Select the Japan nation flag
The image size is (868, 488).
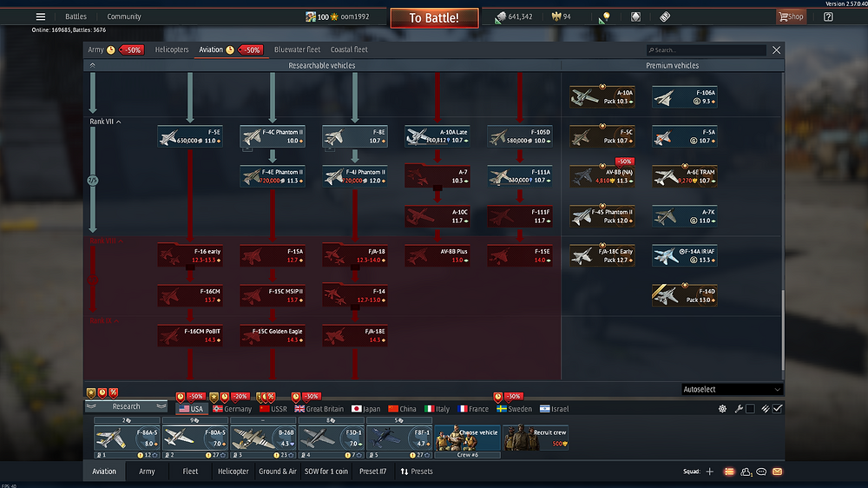(366, 409)
